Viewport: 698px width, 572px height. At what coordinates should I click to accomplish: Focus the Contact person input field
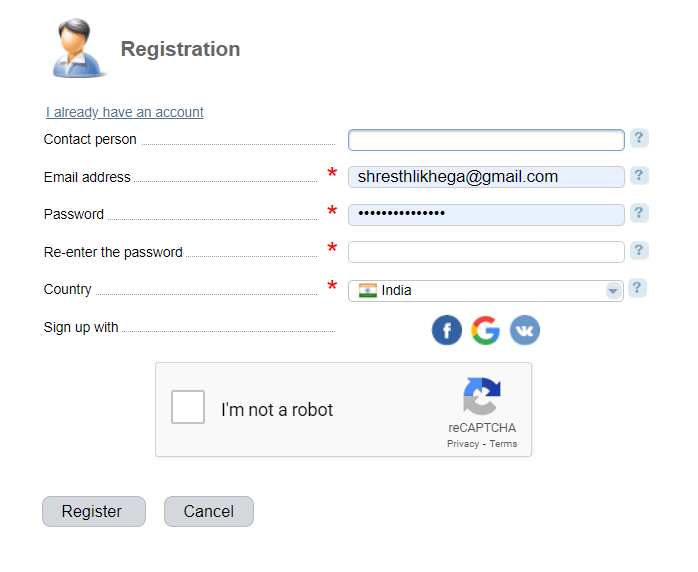(x=486, y=140)
